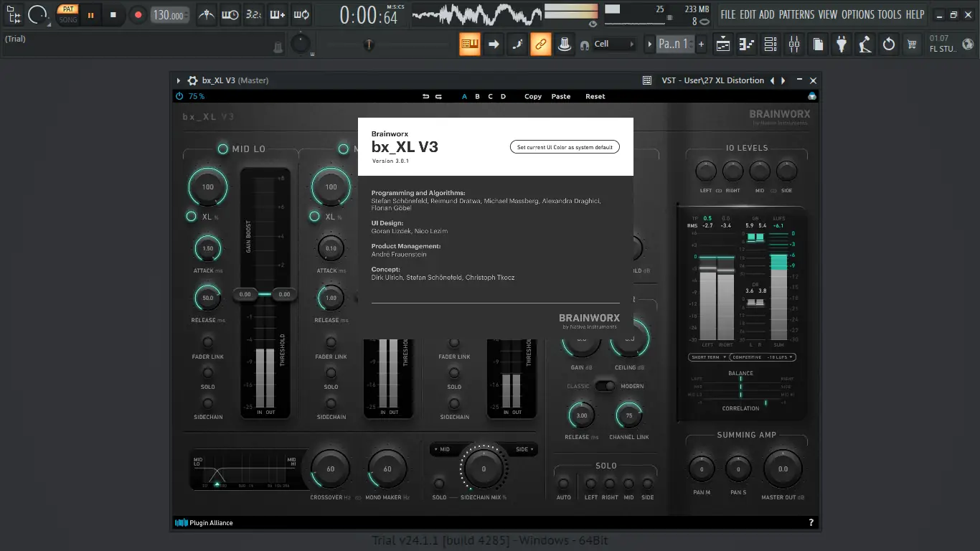The image size is (980, 551).
Task: Select settings slot A
Action: click(x=464, y=96)
